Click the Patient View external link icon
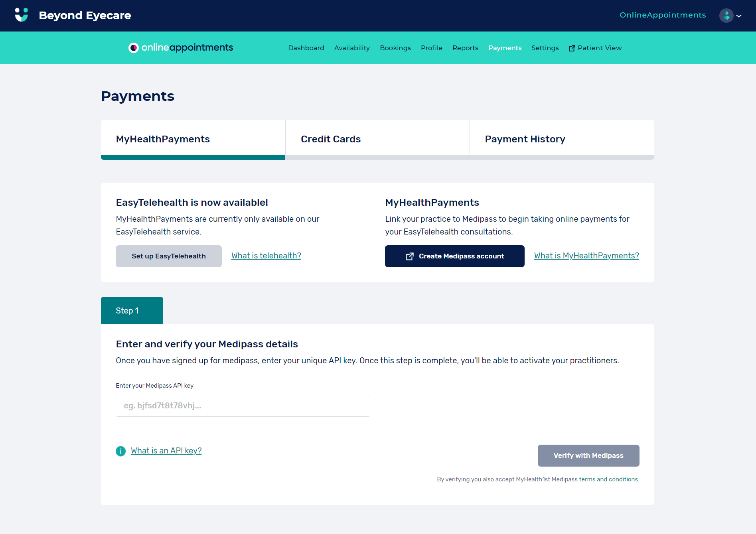 click(572, 48)
